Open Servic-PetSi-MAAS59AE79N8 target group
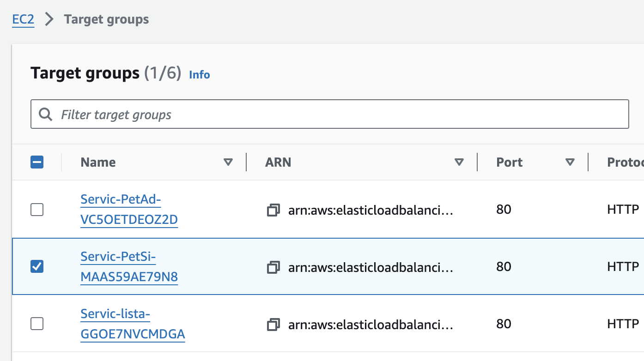Screen dimensions: 644x361 click(x=129, y=266)
